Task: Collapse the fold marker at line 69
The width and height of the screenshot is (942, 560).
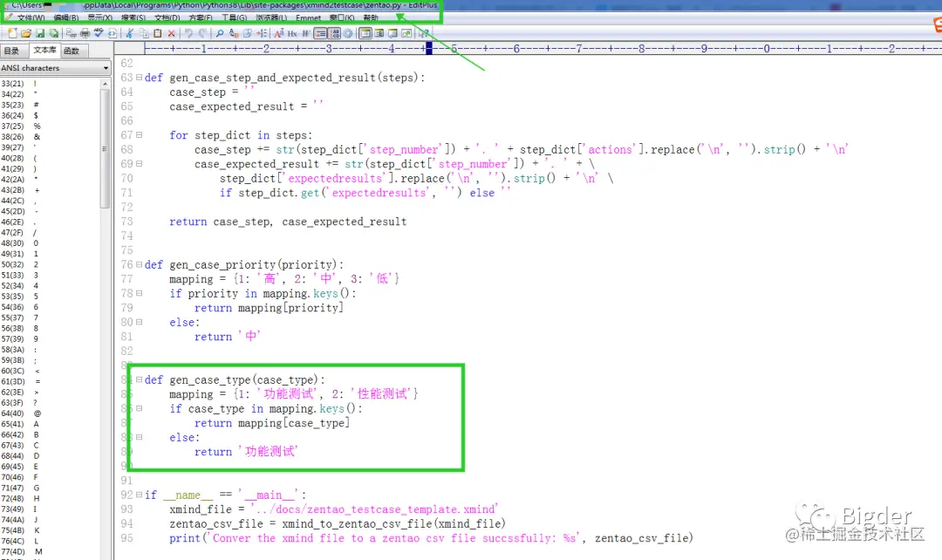Action: click(139, 164)
